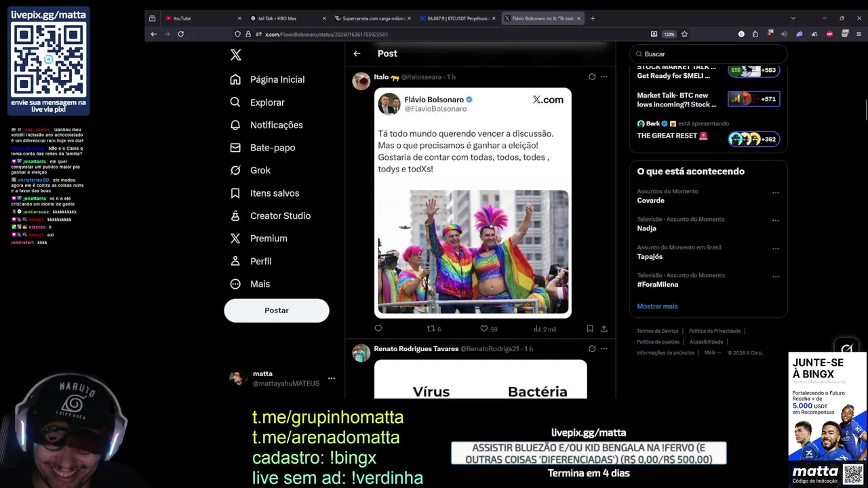This screenshot has width=868, height=488.
Task: Open Covarde trending topic
Action: 651,201
